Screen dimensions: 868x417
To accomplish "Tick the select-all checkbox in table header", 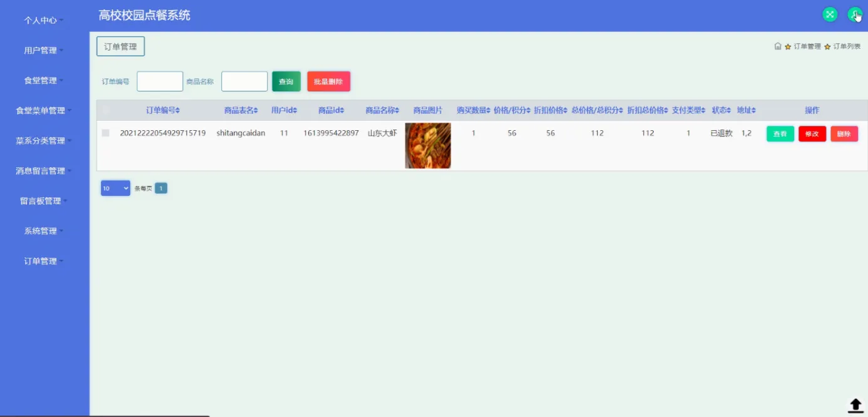I will [105, 110].
